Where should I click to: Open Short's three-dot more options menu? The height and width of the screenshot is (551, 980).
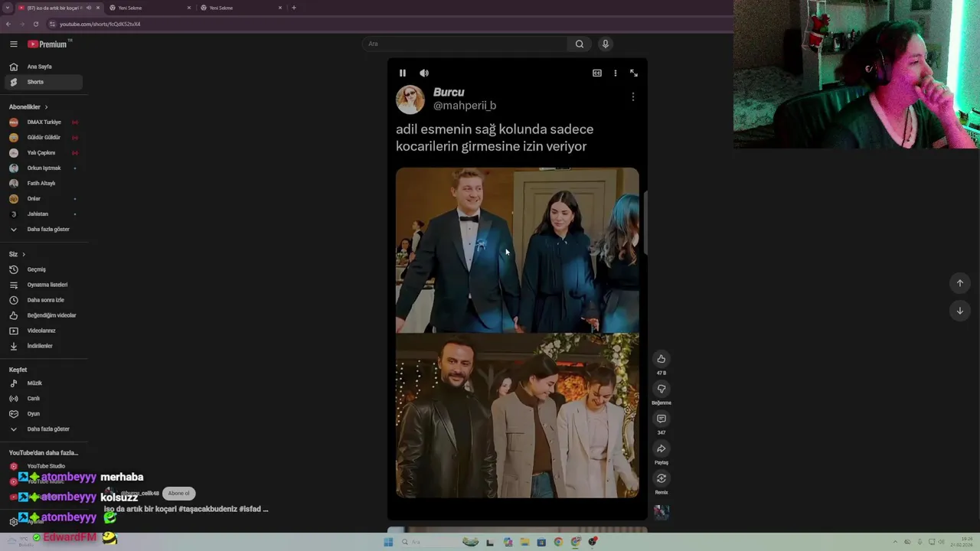tap(615, 73)
